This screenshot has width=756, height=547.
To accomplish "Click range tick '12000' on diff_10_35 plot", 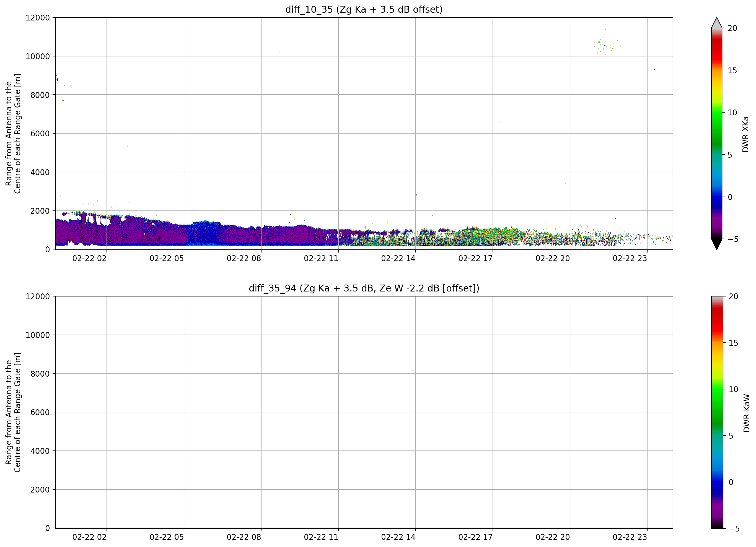I will (x=38, y=18).
